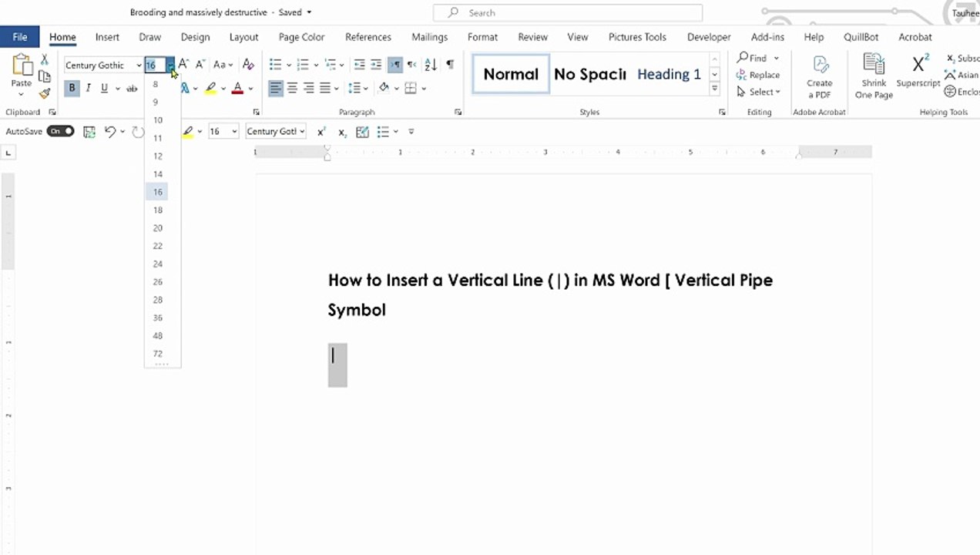Click the Align Center icon
980x555 pixels.
coord(292,89)
